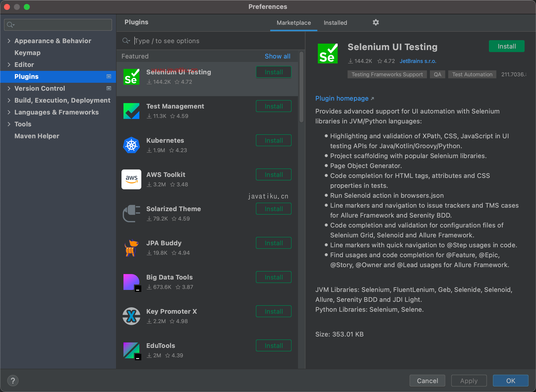
Task: Expand Build, Execution, Deployment node
Action: point(9,100)
